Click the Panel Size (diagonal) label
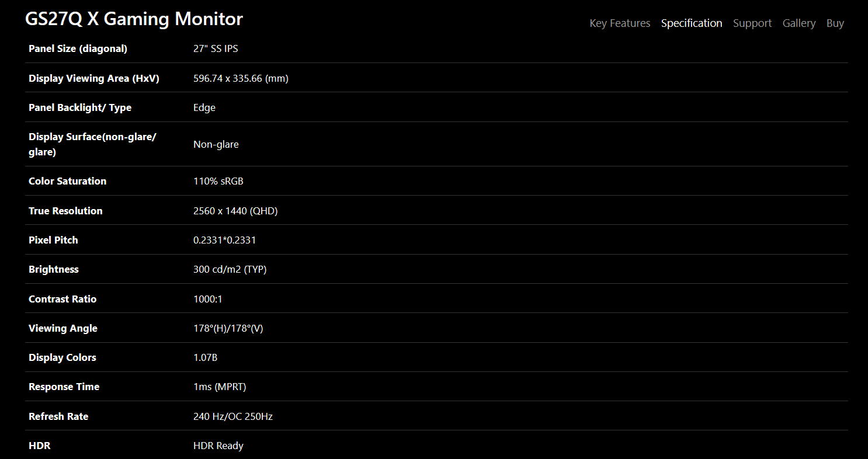 78,48
